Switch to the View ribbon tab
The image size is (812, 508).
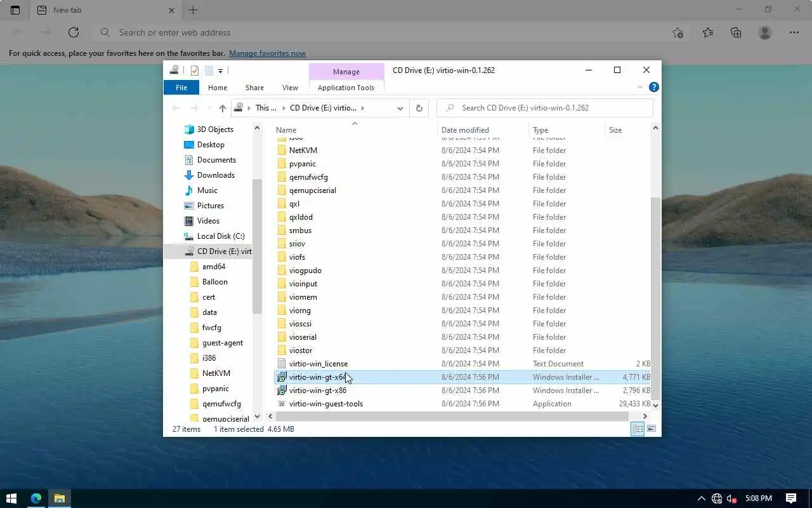click(x=290, y=88)
